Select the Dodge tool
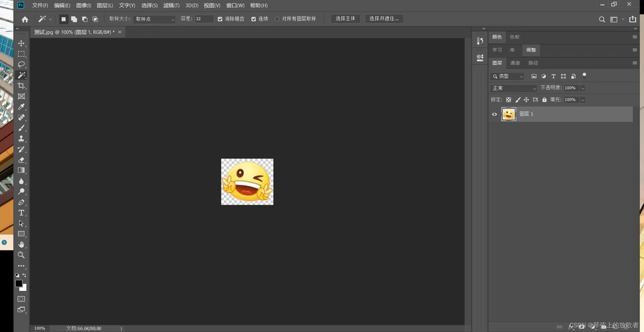Screen dimensions: 644x332 pos(21,192)
